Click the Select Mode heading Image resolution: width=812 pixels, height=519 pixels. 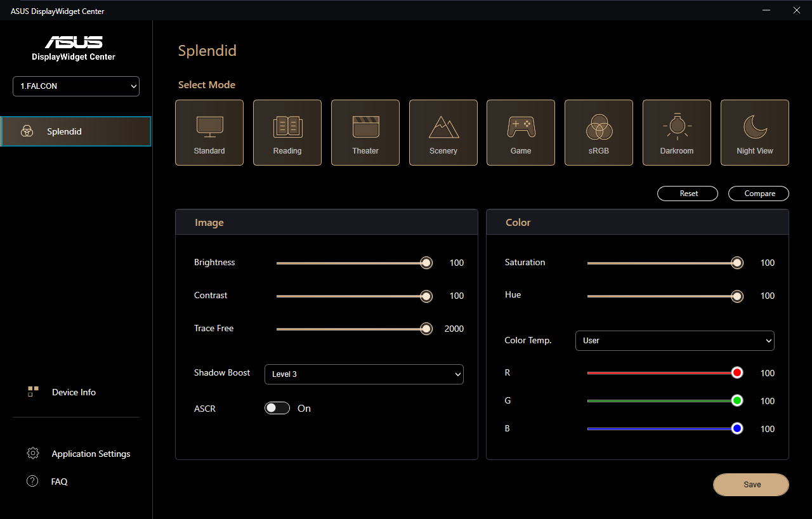pos(207,84)
